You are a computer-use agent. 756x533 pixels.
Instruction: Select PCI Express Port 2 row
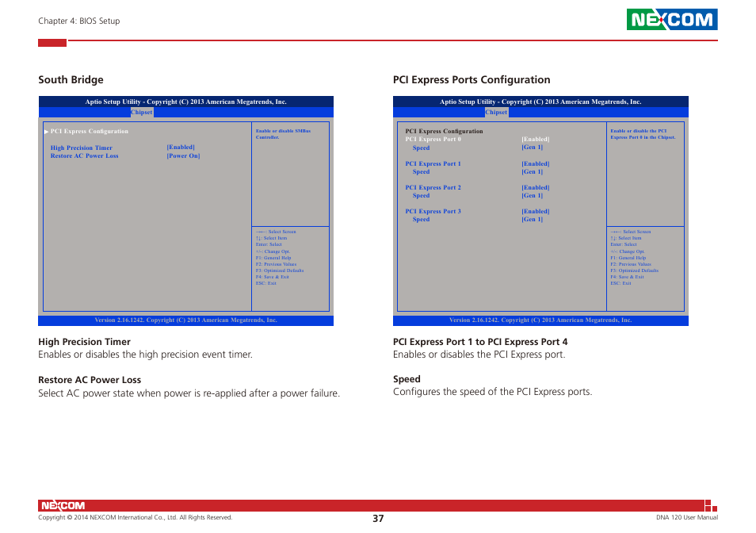click(433, 187)
